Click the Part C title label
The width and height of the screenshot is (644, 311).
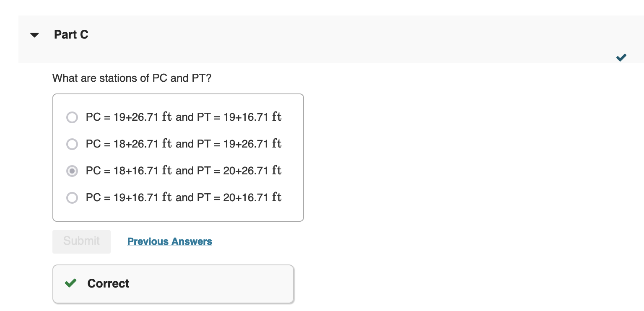71,35
